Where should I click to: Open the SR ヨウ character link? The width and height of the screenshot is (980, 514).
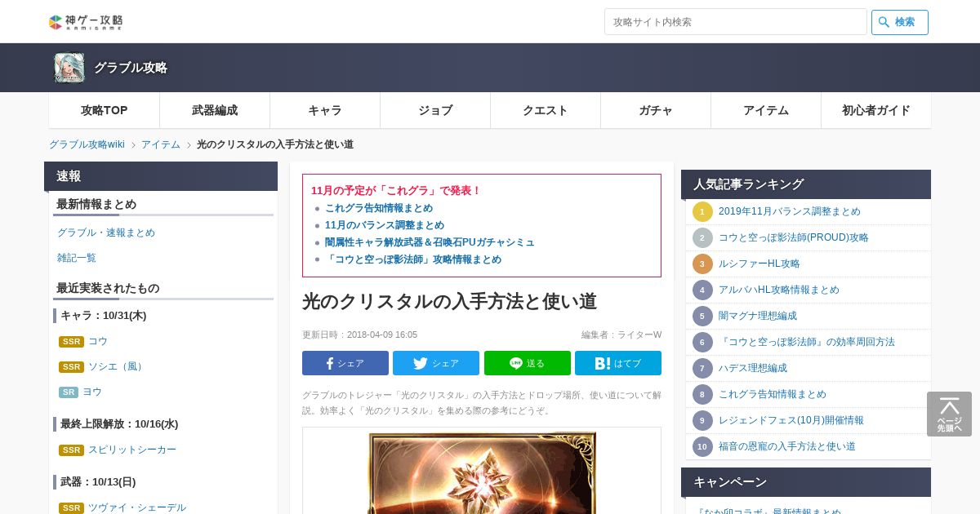pos(92,392)
